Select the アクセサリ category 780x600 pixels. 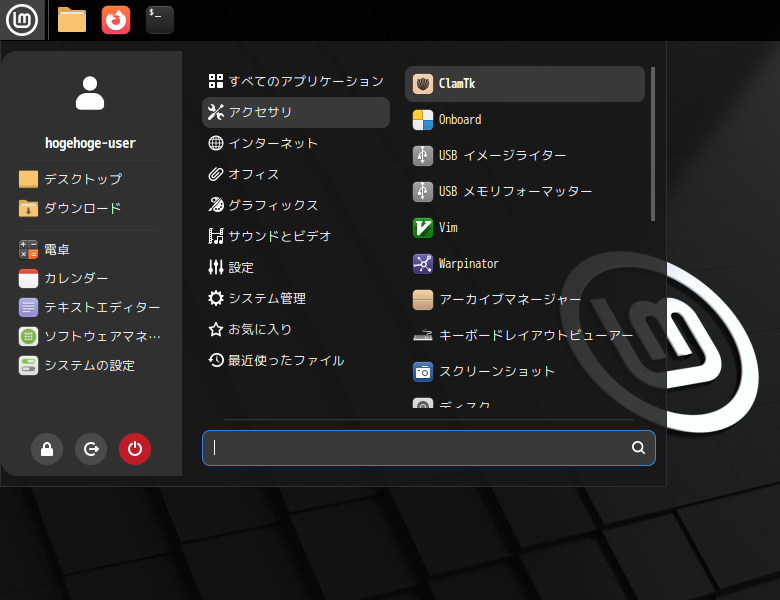pos(296,112)
